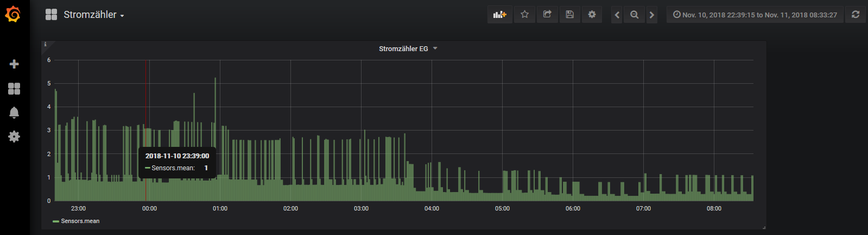The height and width of the screenshot is (235, 868).
Task: Click the 04:00 x-axis label
Action: click(432, 208)
